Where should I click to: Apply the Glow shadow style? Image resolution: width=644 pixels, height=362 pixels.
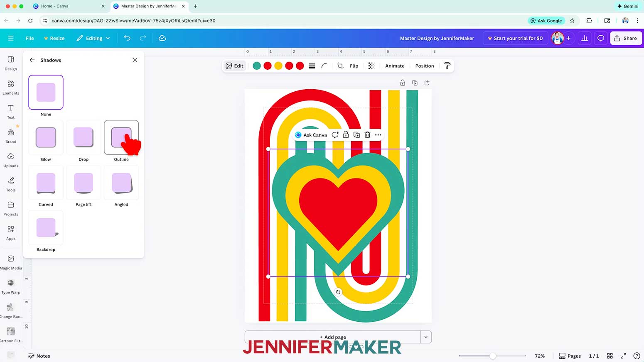click(x=46, y=137)
